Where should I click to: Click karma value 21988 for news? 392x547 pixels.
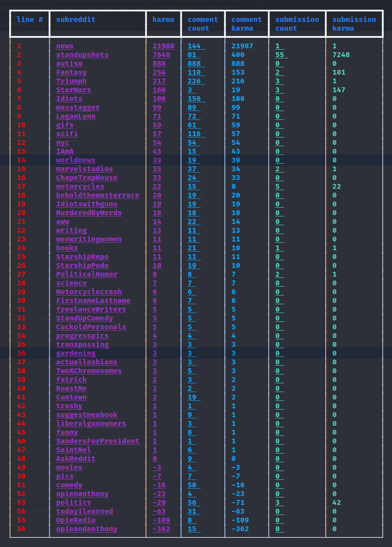click(164, 46)
